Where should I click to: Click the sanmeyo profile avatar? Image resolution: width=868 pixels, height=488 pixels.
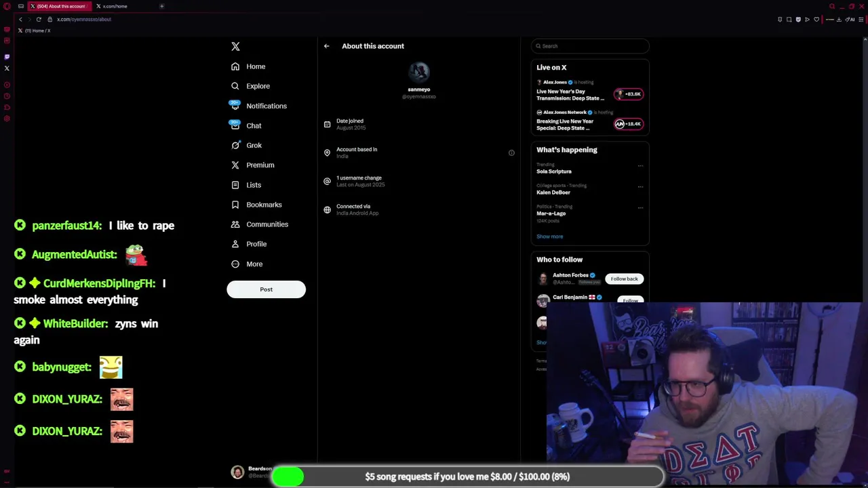pos(419,72)
